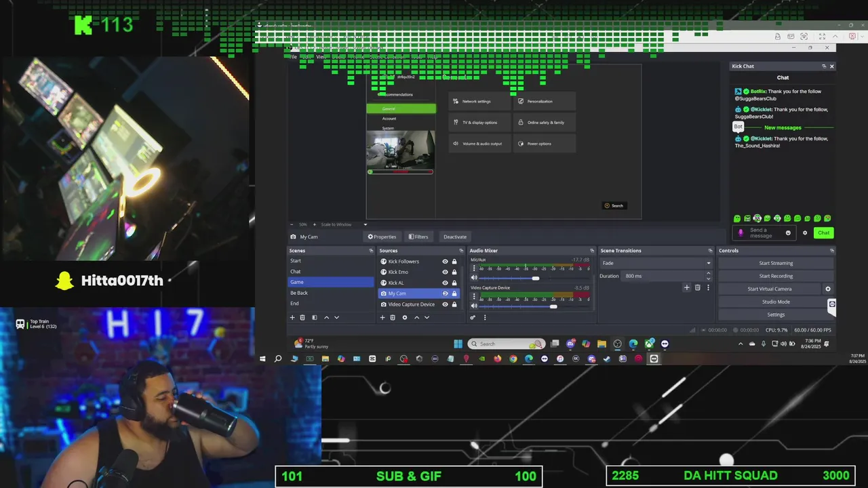
Task: Hide the My Cam source
Action: [x=445, y=293]
